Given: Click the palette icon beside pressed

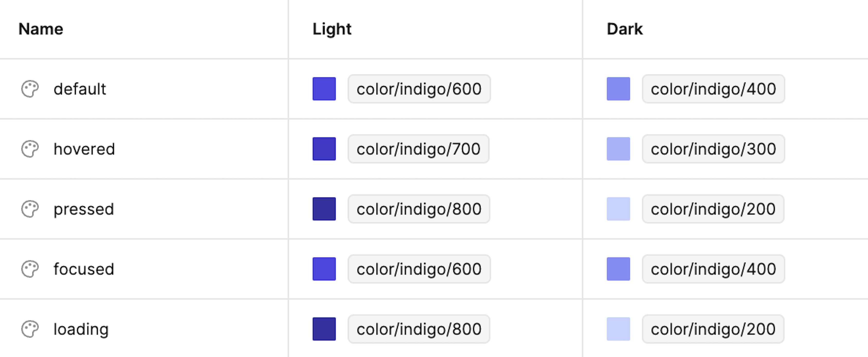Looking at the screenshot, I should pyautogui.click(x=30, y=209).
